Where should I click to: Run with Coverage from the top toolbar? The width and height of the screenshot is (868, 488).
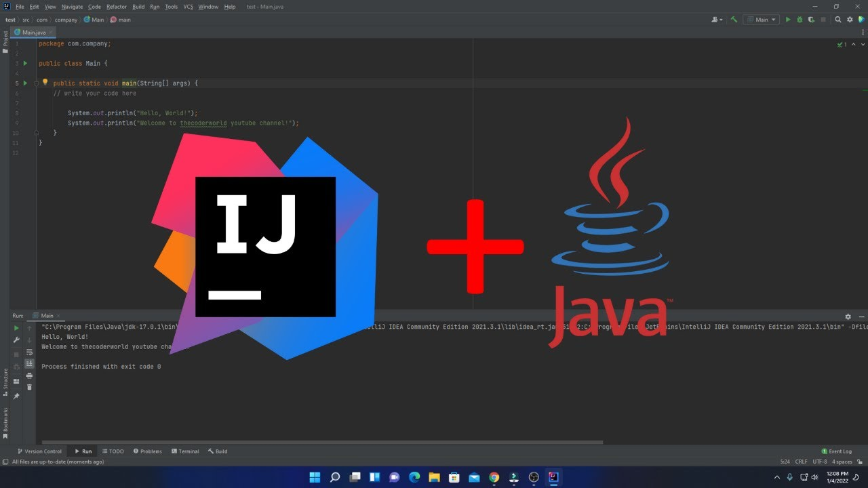[x=811, y=20]
